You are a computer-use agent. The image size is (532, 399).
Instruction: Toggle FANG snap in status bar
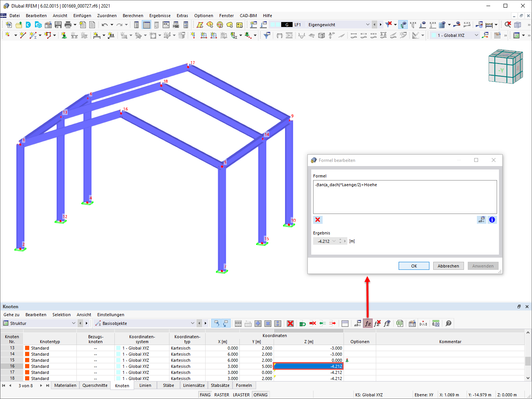click(205, 395)
